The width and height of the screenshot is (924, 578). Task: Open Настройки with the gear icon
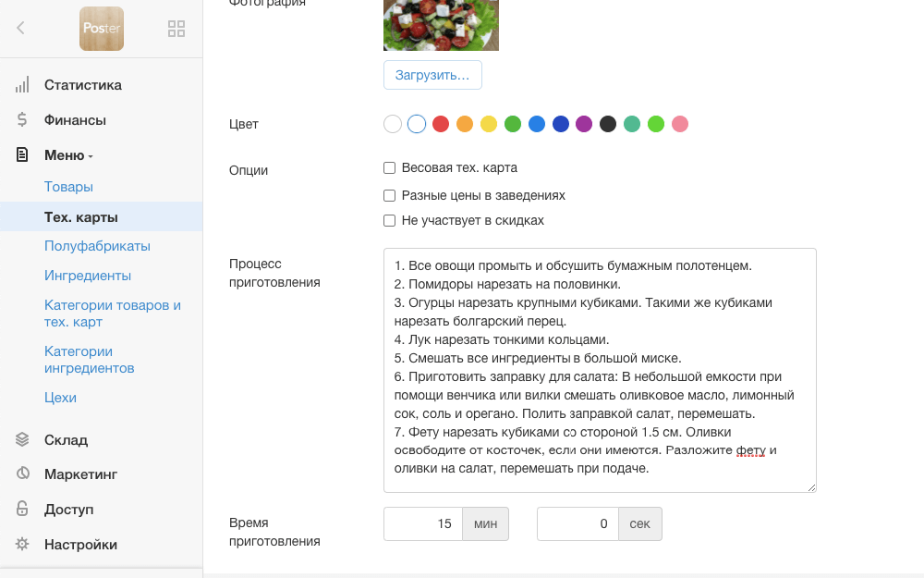tap(23, 545)
